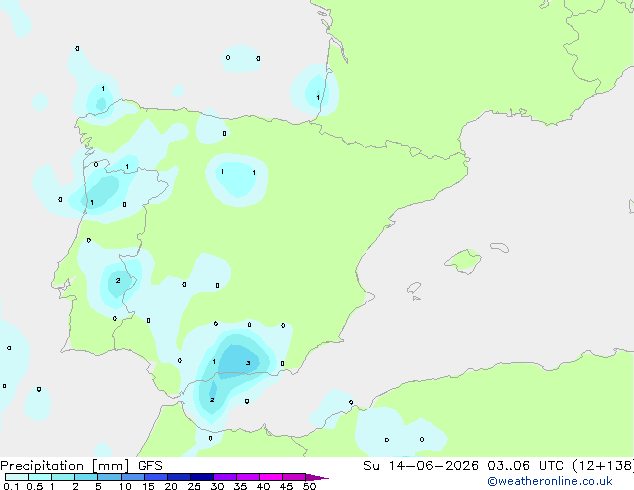The width and height of the screenshot is (634, 490).
Task: Pick the legend swatch between 20 and 25
Action: (178, 477)
